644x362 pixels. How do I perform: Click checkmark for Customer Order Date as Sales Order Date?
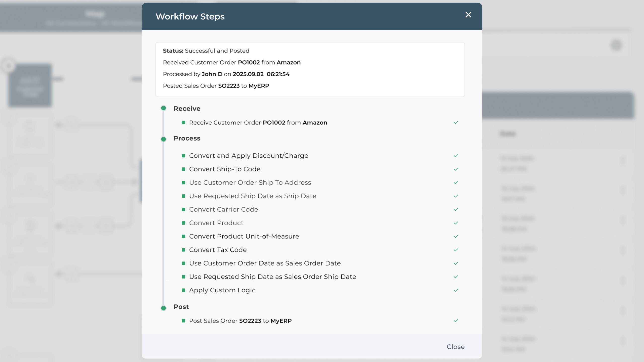tap(456, 263)
